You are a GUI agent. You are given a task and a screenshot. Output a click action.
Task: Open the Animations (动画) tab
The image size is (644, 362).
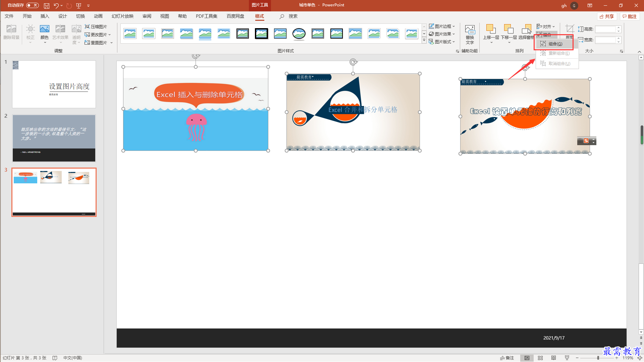(x=98, y=16)
